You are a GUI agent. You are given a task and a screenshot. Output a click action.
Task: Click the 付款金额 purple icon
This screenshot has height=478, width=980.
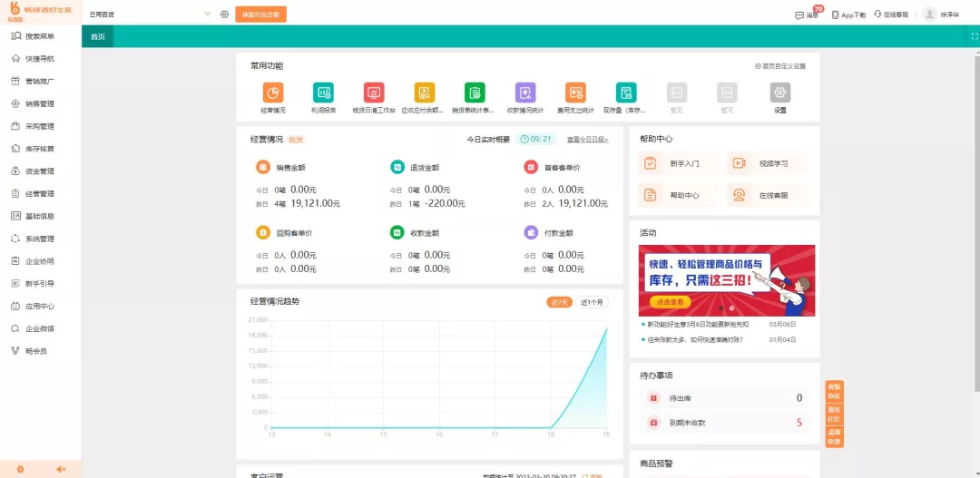(531, 232)
